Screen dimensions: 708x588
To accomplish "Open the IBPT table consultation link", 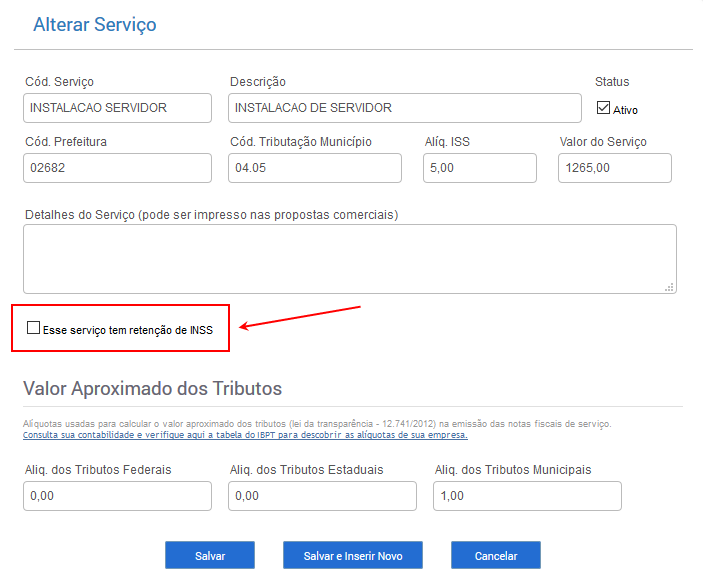I will tap(245, 435).
